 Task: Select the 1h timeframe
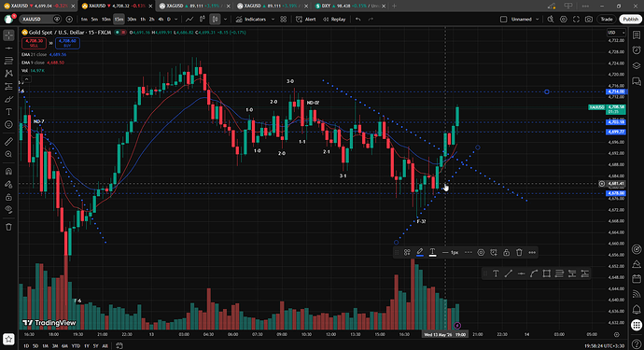point(143,20)
